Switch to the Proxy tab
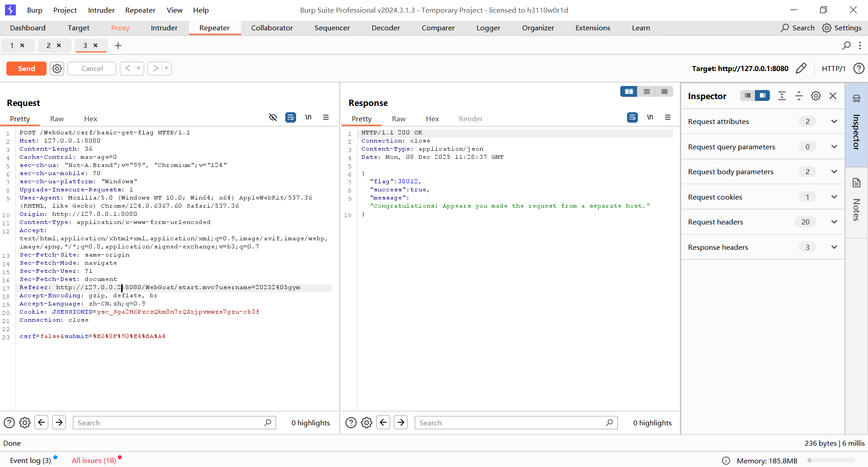 pyautogui.click(x=120, y=28)
